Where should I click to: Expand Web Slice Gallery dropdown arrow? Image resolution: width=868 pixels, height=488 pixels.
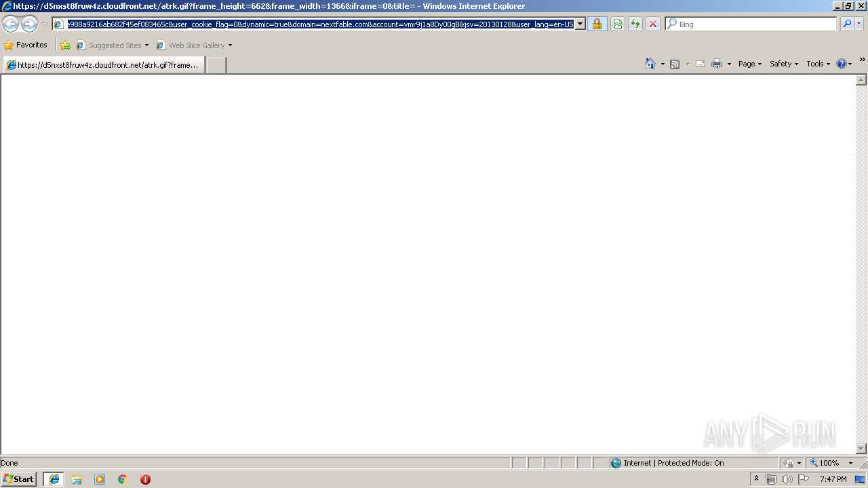tap(230, 45)
